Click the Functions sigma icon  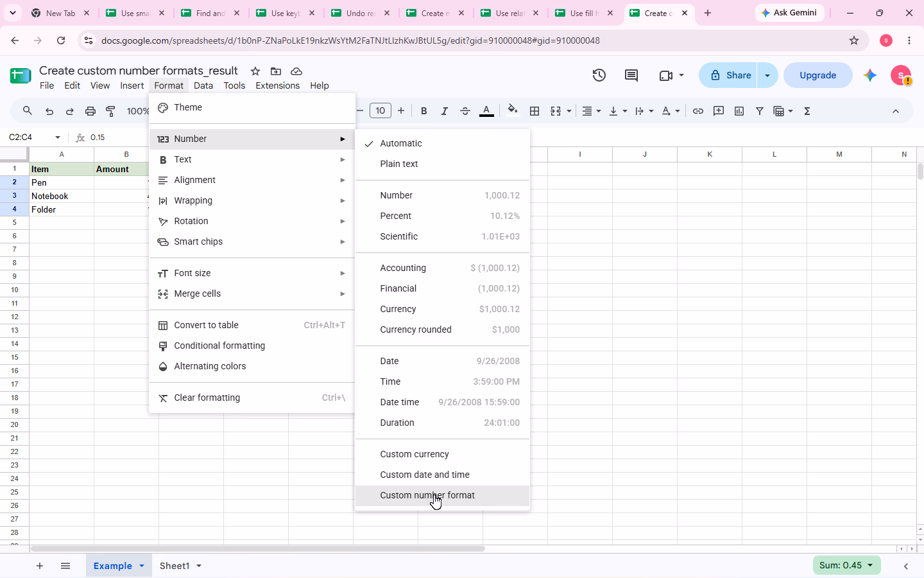click(807, 111)
